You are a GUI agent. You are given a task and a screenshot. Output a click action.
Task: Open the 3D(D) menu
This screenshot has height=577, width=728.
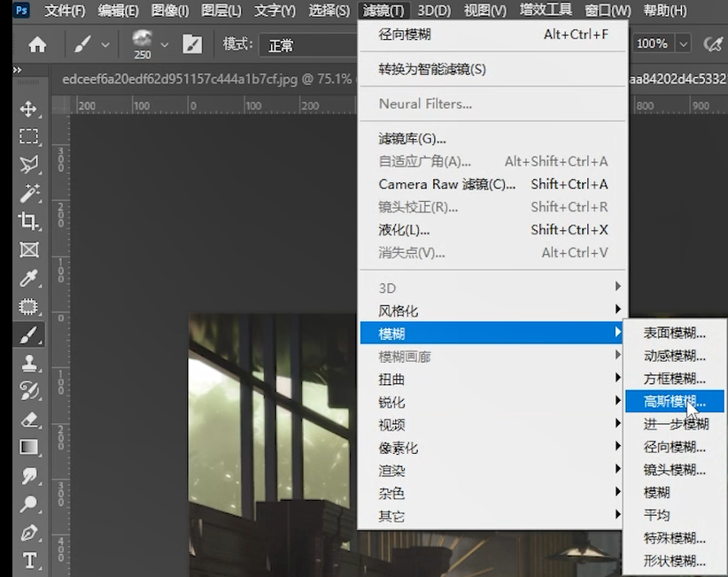434,11
